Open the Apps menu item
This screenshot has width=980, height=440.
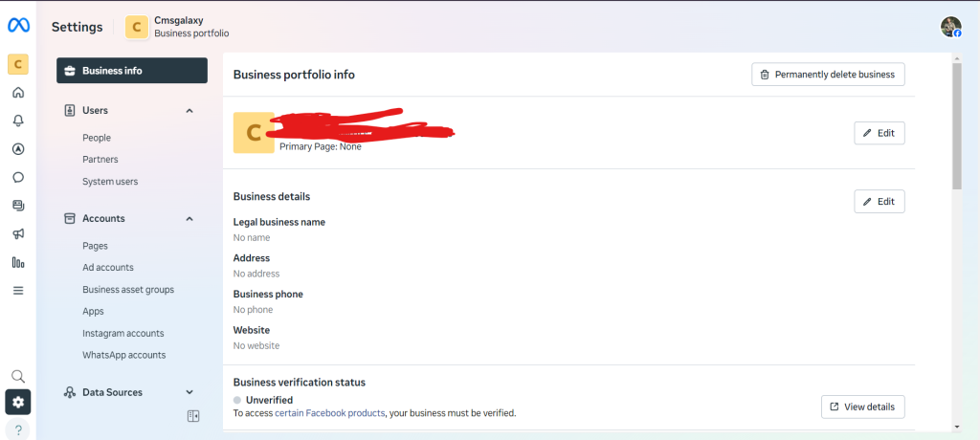[93, 311]
